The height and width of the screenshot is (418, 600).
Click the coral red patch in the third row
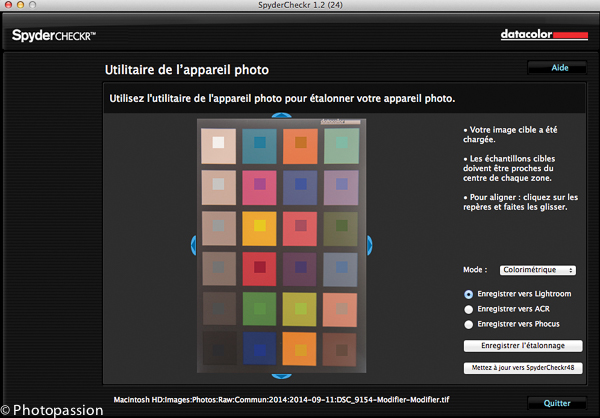[300, 229]
